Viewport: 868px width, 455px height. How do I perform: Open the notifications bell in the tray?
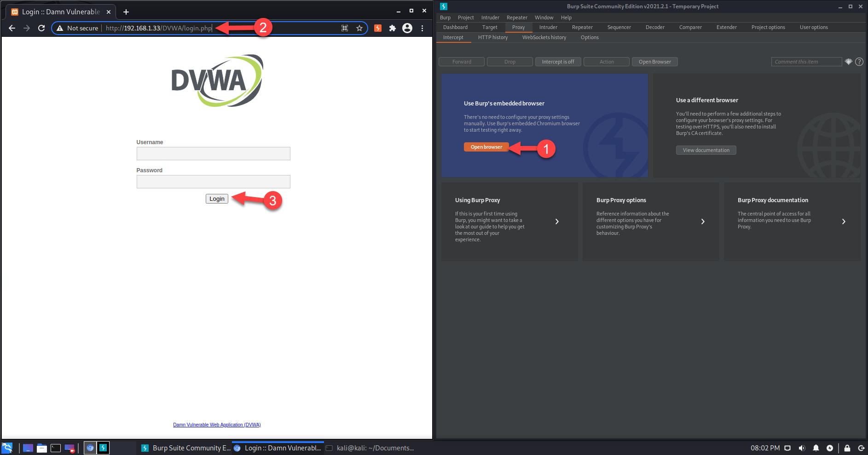tap(816, 448)
